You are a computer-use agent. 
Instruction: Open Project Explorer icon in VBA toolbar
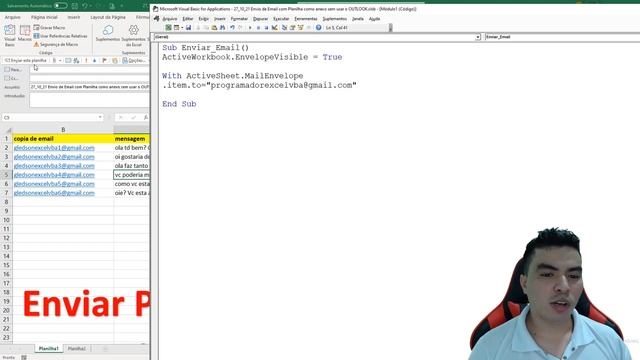tap(284, 28)
